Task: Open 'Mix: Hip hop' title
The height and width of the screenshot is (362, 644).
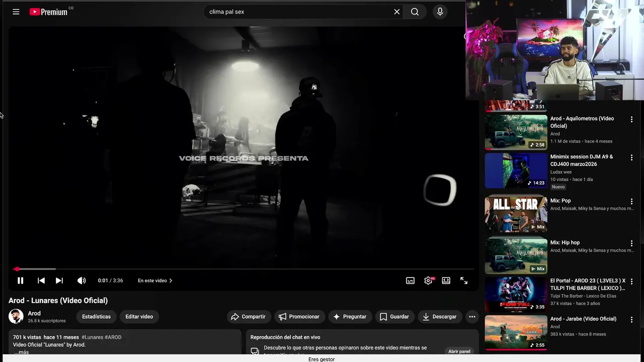Action: [565, 242]
